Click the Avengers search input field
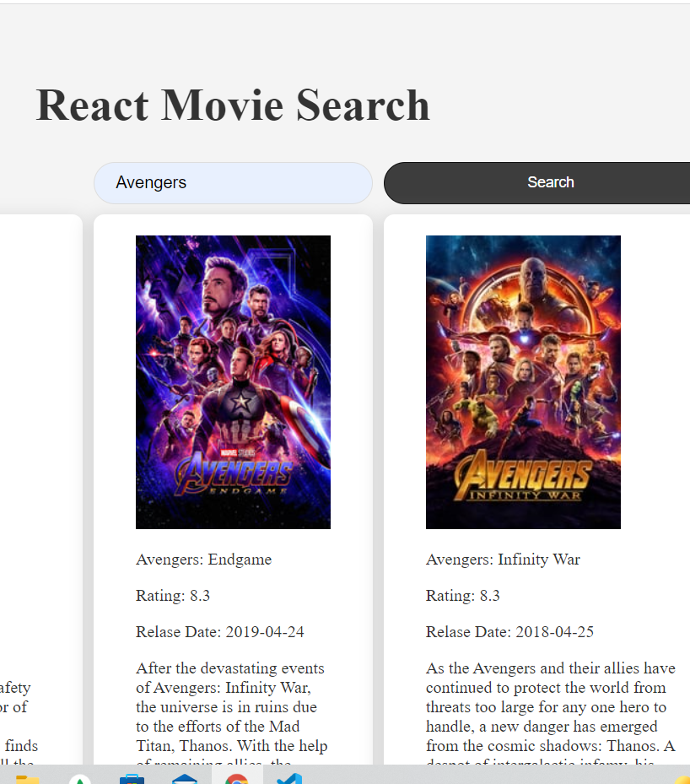Screen dimensions: 690x784 pyautogui.click(x=233, y=183)
